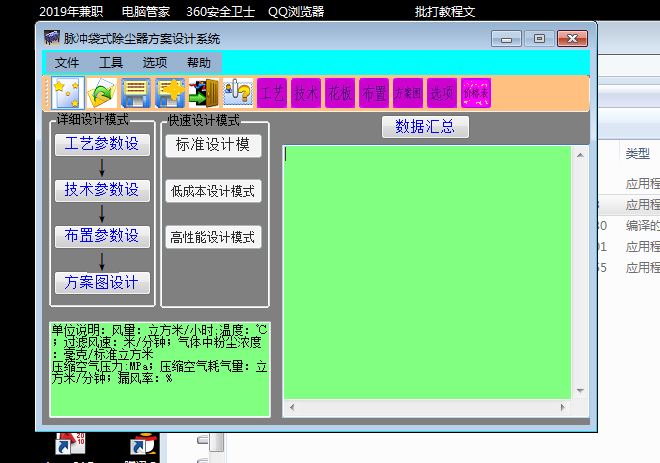Close the design system window

click(572, 39)
